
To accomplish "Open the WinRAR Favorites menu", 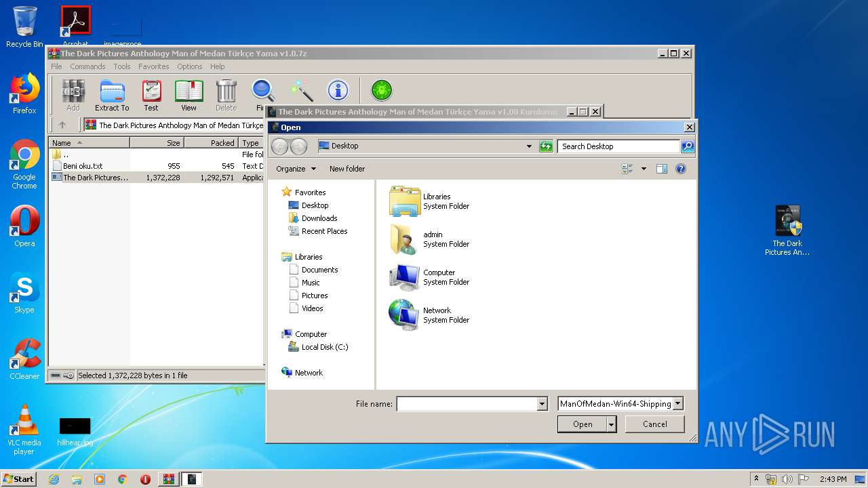I will (154, 66).
